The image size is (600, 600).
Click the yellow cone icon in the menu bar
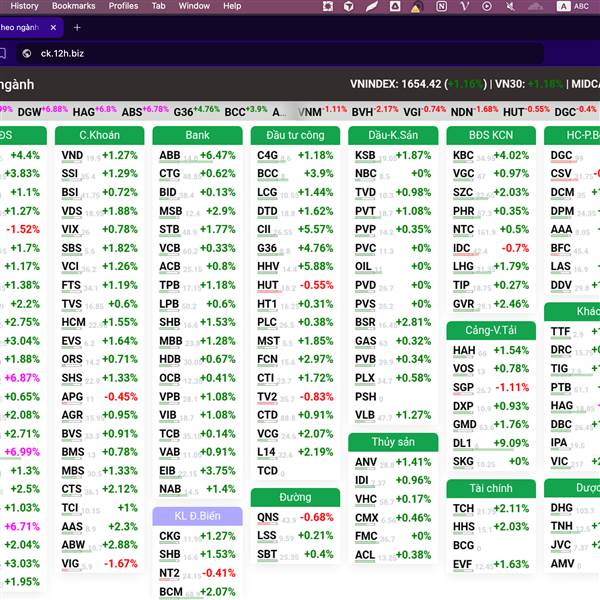point(416,7)
